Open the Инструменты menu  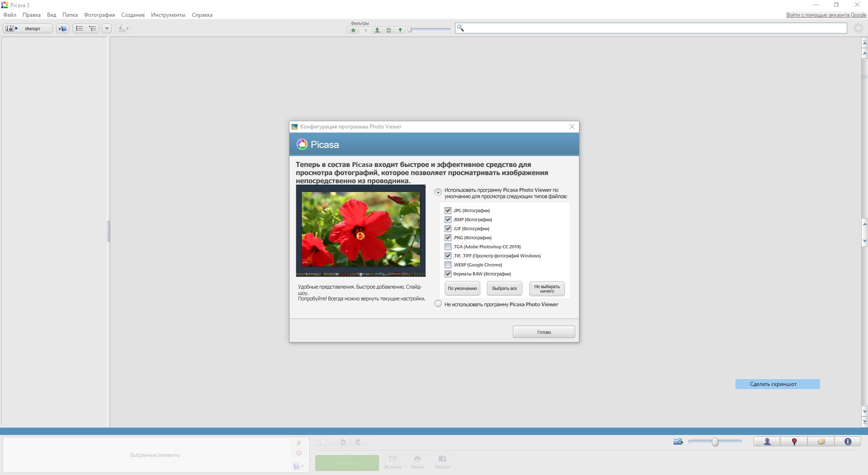168,15
